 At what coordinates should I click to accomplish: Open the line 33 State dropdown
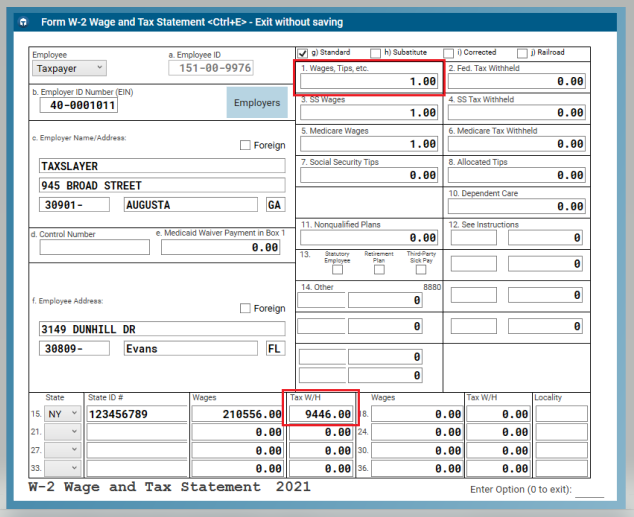pos(63,468)
